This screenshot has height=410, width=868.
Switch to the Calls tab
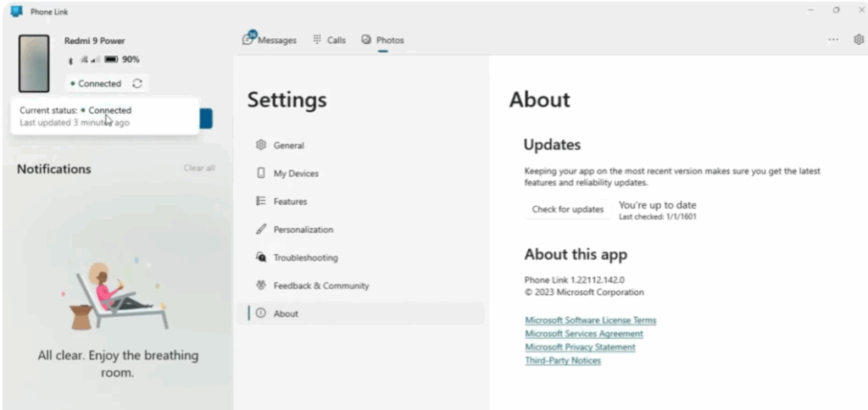tap(329, 40)
